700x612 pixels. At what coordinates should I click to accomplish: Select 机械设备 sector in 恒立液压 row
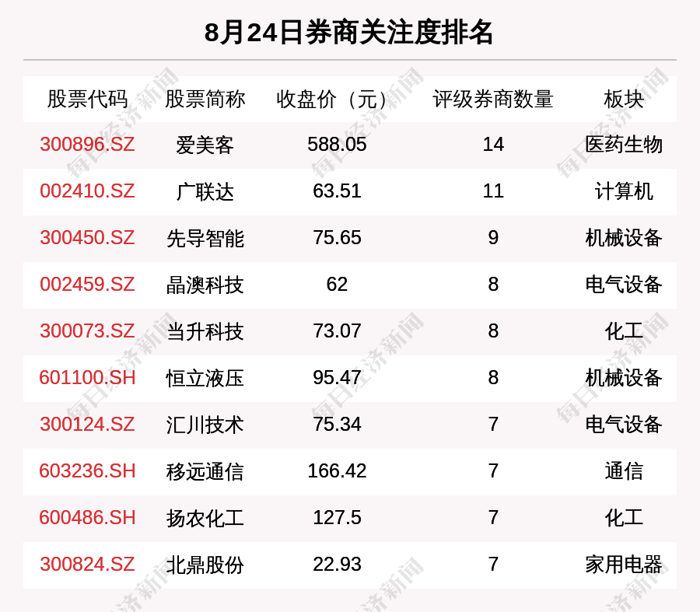tap(624, 378)
